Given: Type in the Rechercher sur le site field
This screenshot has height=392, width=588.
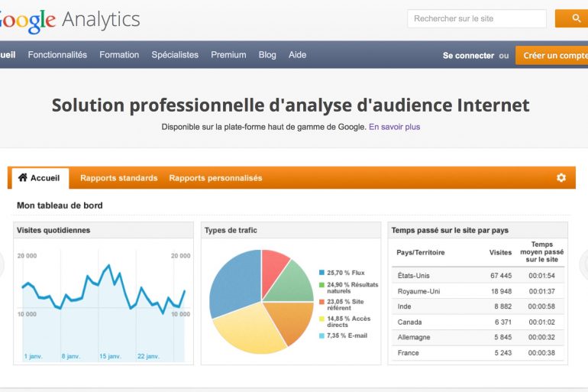Looking at the screenshot, I should [x=477, y=18].
